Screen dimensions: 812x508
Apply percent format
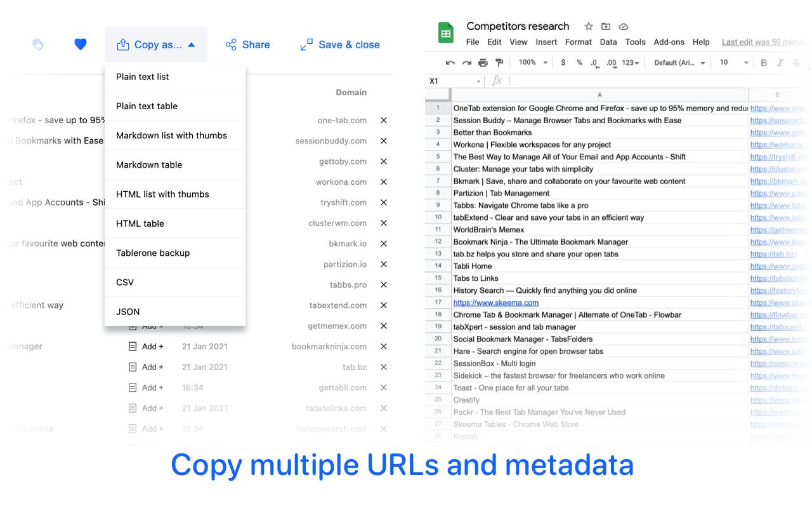click(579, 63)
